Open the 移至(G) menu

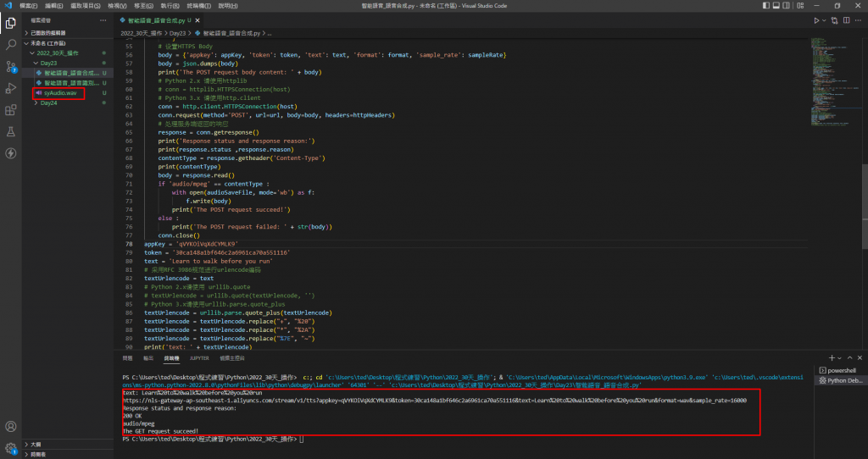click(143, 6)
